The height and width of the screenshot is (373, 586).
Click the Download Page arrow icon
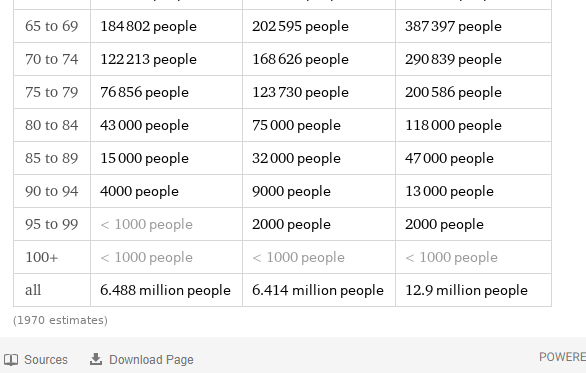96,359
